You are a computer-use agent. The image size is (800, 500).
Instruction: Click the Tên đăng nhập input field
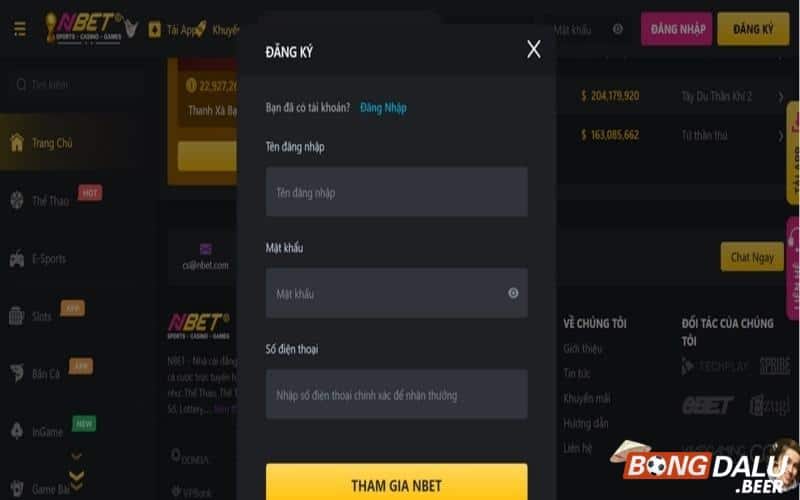[396, 192]
